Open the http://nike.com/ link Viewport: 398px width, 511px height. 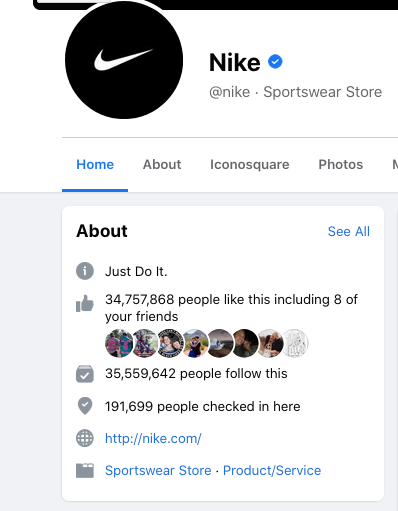pyautogui.click(x=153, y=438)
